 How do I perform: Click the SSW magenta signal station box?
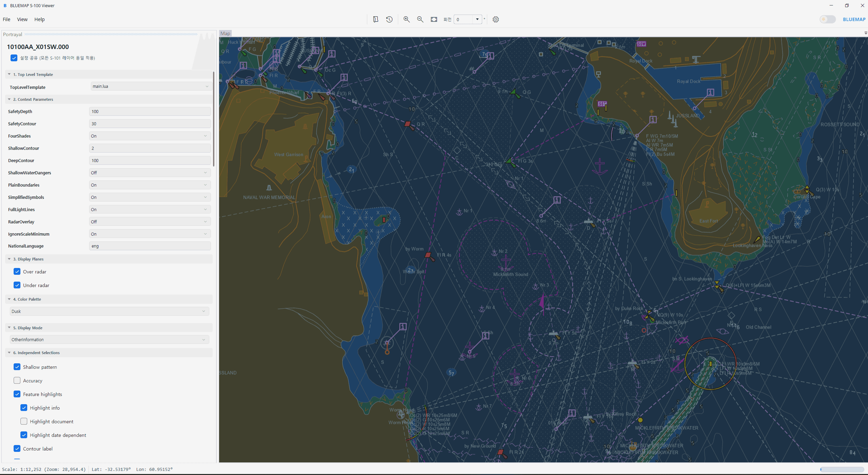pos(641,44)
